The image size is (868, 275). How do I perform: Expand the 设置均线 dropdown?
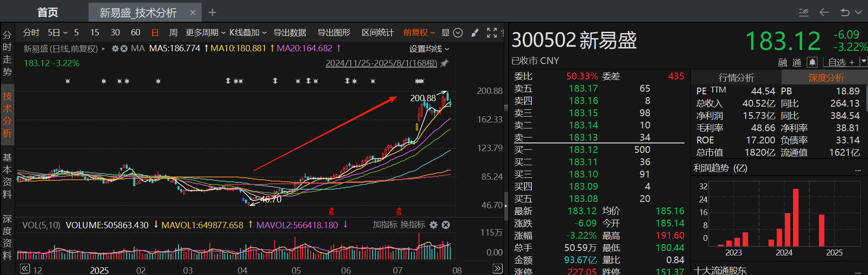point(429,49)
